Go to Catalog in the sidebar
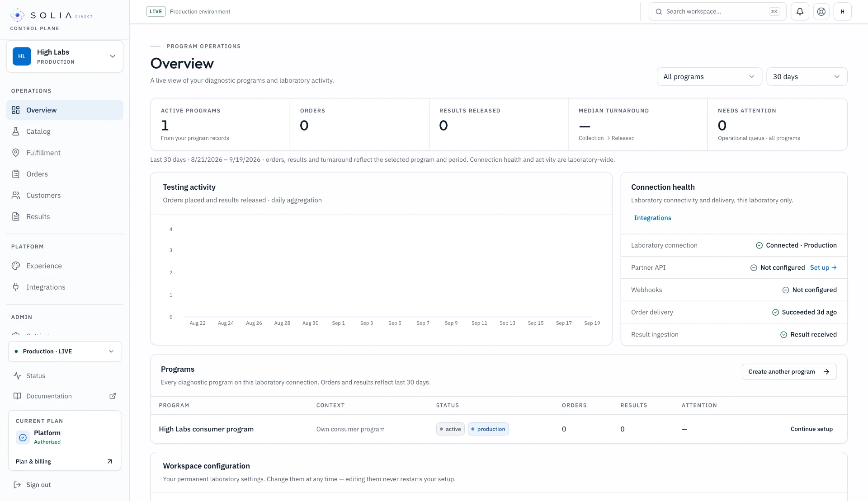 pyautogui.click(x=65, y=131)
